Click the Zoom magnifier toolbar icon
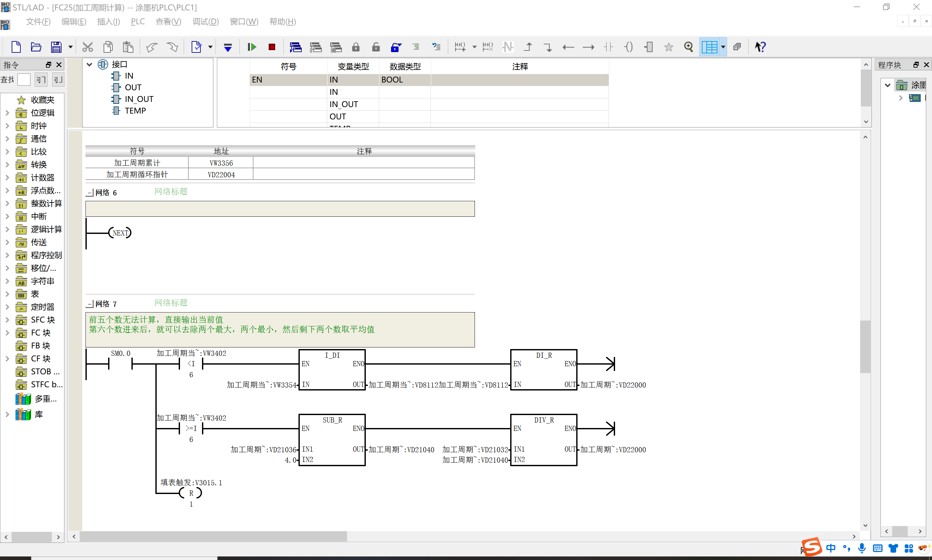 pyautogui.click(x=689, y=47)
